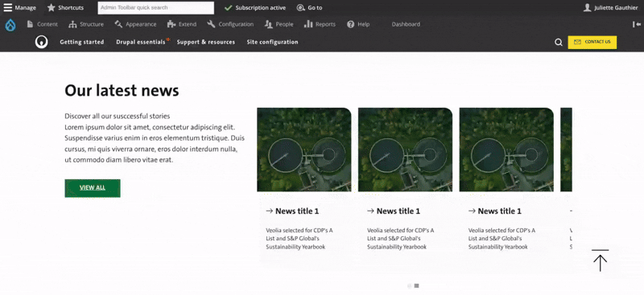Click the green VIEW ALL button
Viewport: 644px width, 295px height.
coord(93,188)
